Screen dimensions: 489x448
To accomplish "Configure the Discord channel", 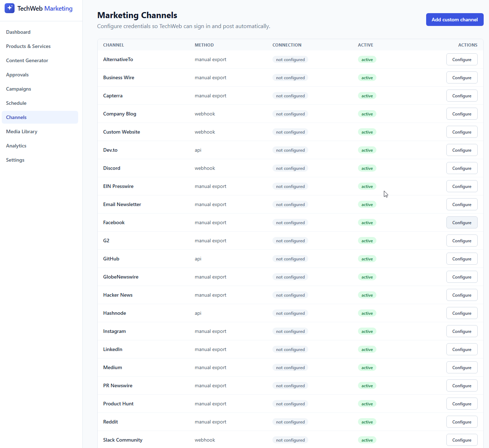I will 462,168.
